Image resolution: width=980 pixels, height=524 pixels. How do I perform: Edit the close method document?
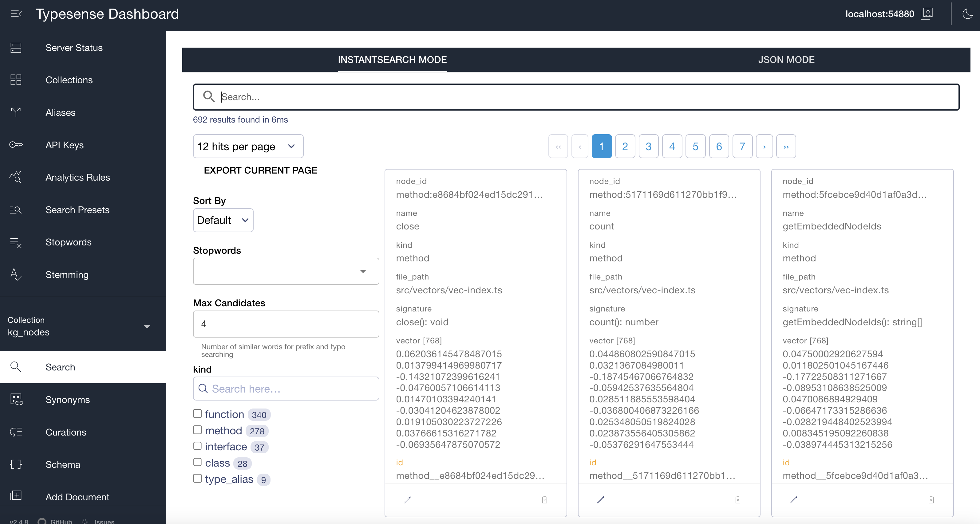(x=407, y=500)
